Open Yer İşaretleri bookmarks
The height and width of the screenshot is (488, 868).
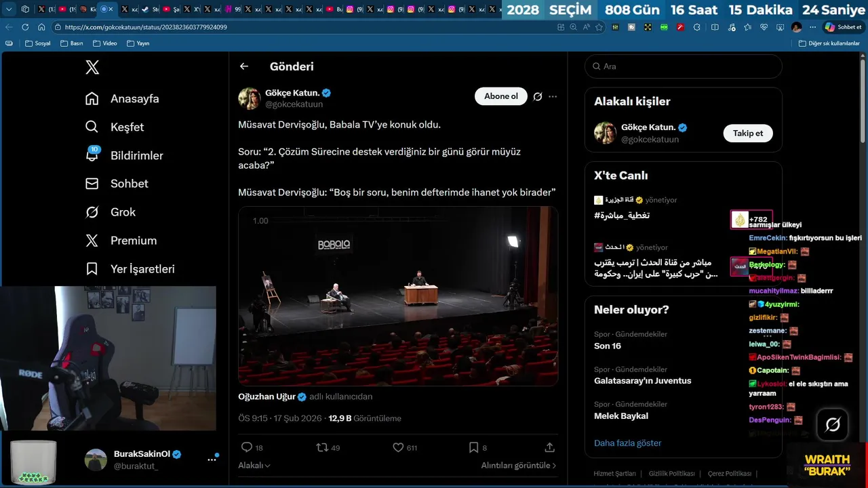point(130,269)
